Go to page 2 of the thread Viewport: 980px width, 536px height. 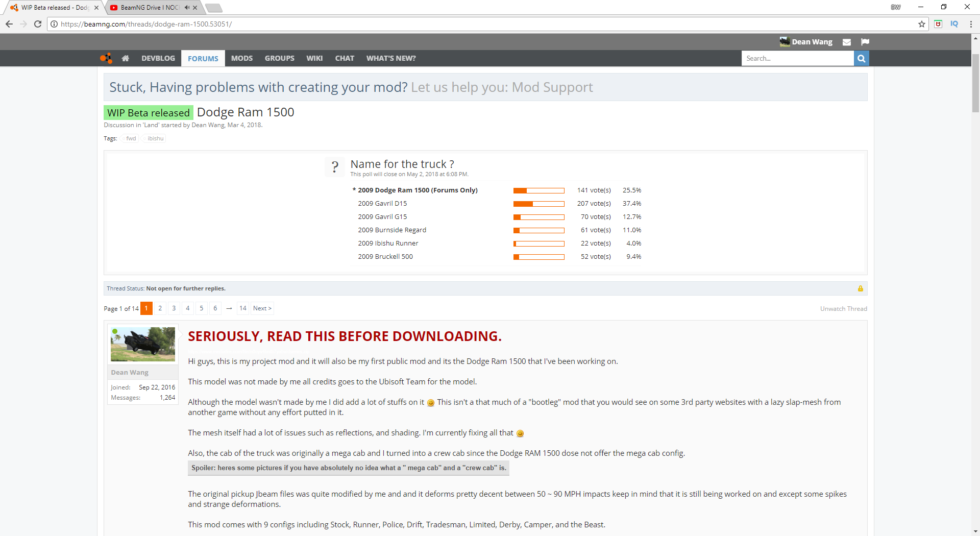tap(160, 308)
